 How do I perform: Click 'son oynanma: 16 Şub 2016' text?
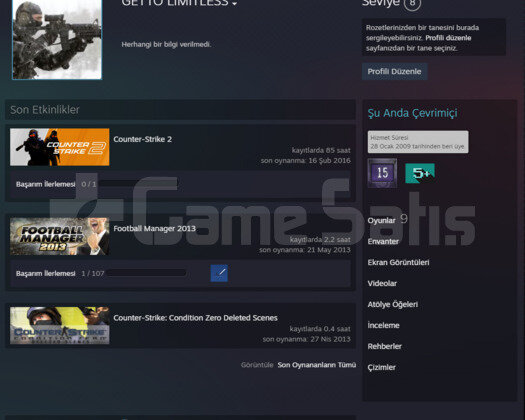click(306, 160)
